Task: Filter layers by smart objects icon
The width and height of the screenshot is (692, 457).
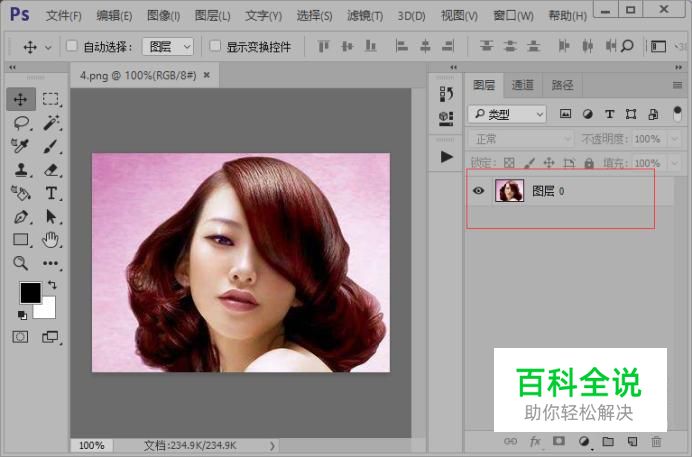Action: pyautogui.click(x=653, y=114)
